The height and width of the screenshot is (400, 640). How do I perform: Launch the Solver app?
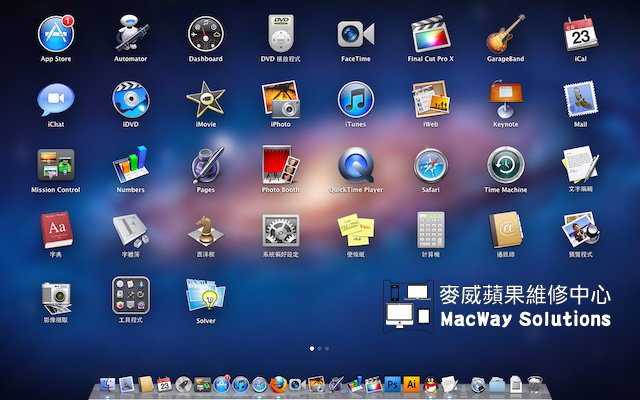tap(206, 296)
